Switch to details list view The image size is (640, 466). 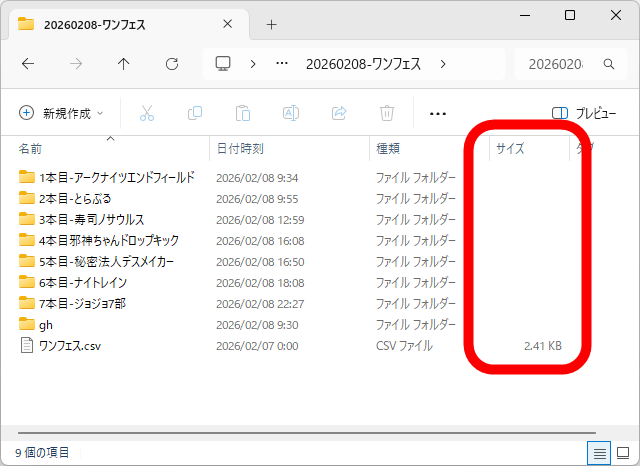tap(600, 453)
